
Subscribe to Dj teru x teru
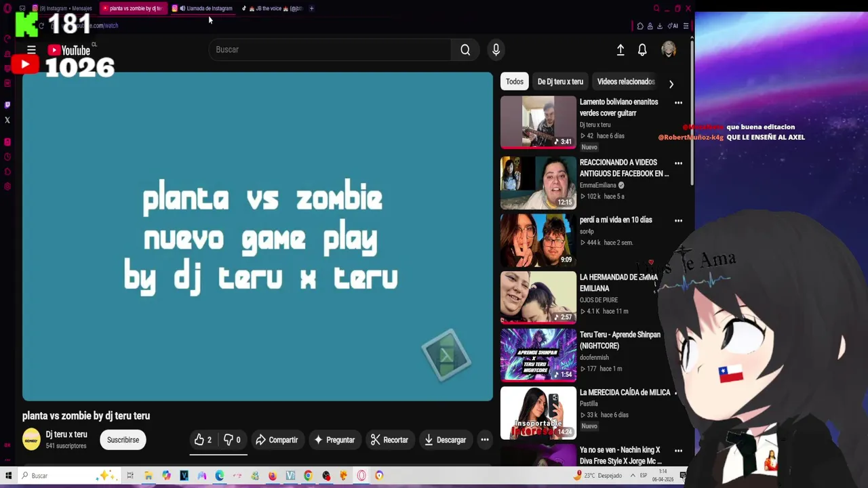tap(123, 440)
